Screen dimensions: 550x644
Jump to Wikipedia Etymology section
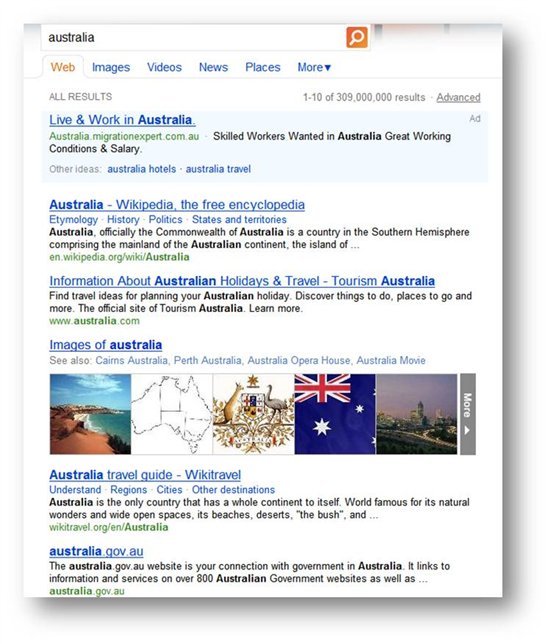click(74, 219)
